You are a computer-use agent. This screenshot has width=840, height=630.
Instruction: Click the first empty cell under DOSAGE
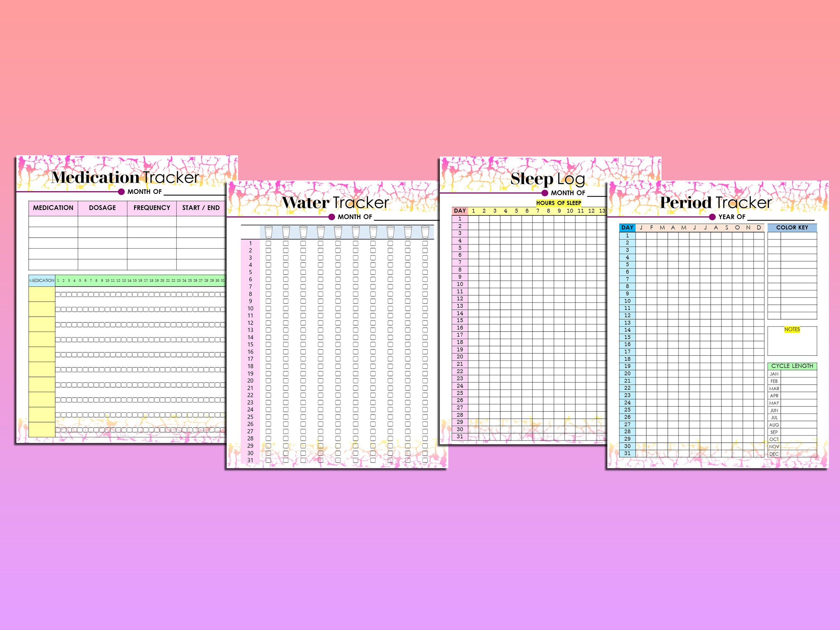[103, 222]
